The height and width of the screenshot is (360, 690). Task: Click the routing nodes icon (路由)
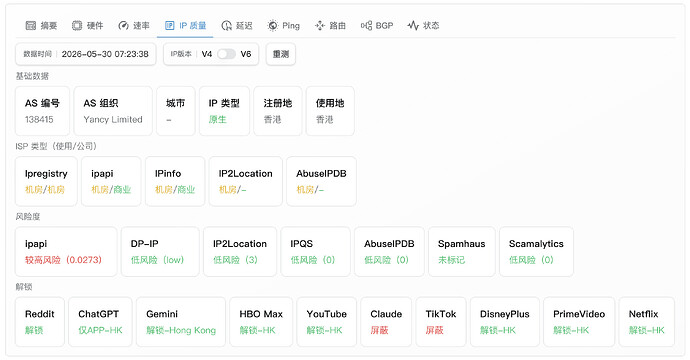tap(319, 26)
